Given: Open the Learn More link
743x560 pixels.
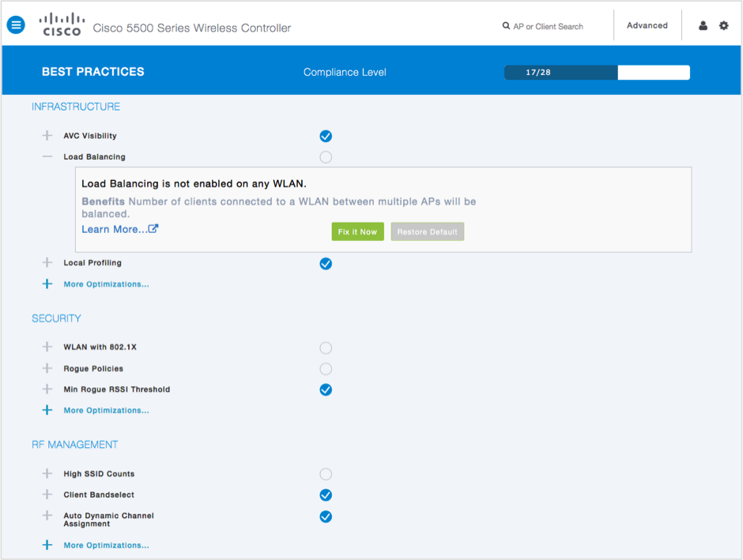Looking at the screenshot, I should point(114,229).
